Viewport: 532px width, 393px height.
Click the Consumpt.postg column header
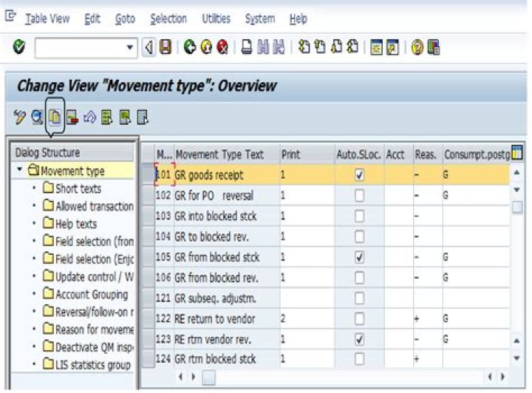click(477, 154)
